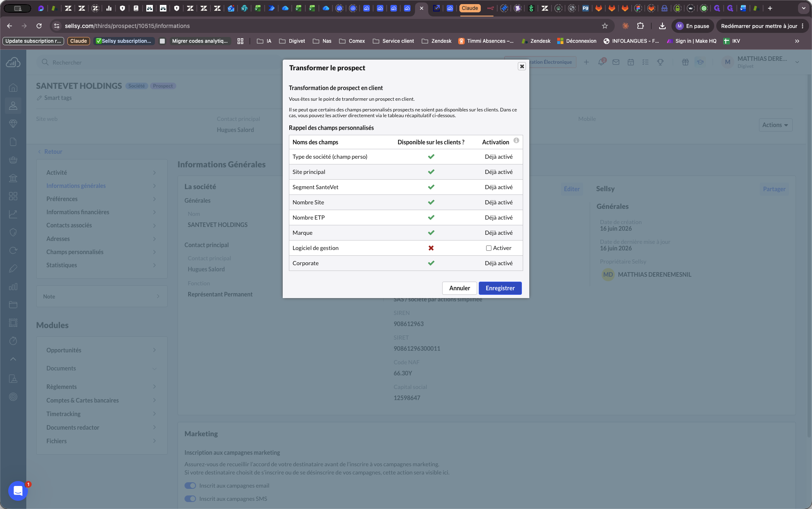Screen dimensions: 812x509
Task: Open the diamond icon in sidebar
Action: [x=13, y=124]
